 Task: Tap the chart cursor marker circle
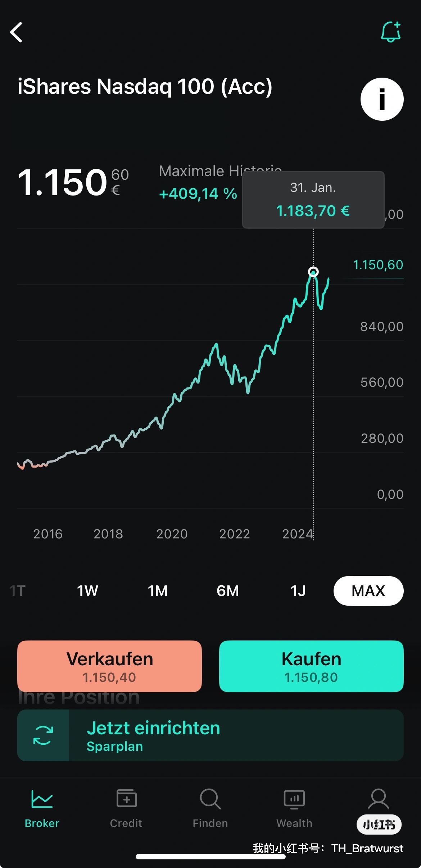pyautogui.click(x=313, y=272)
